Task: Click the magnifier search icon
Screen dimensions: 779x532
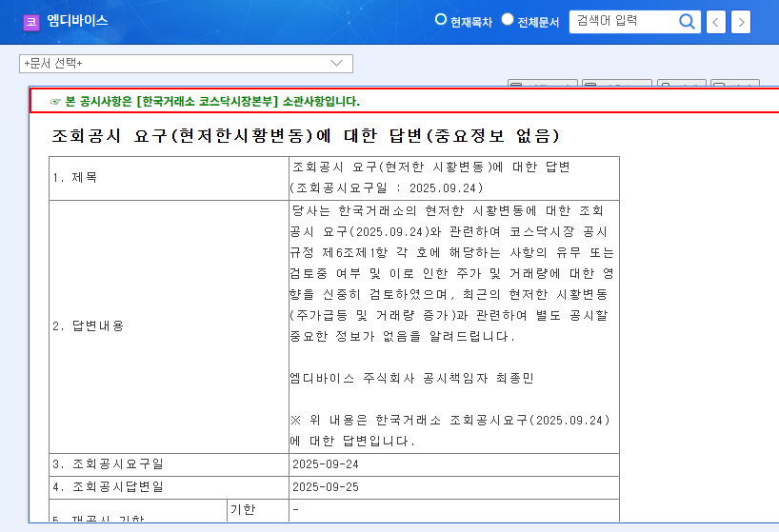Action: point(687,21)
